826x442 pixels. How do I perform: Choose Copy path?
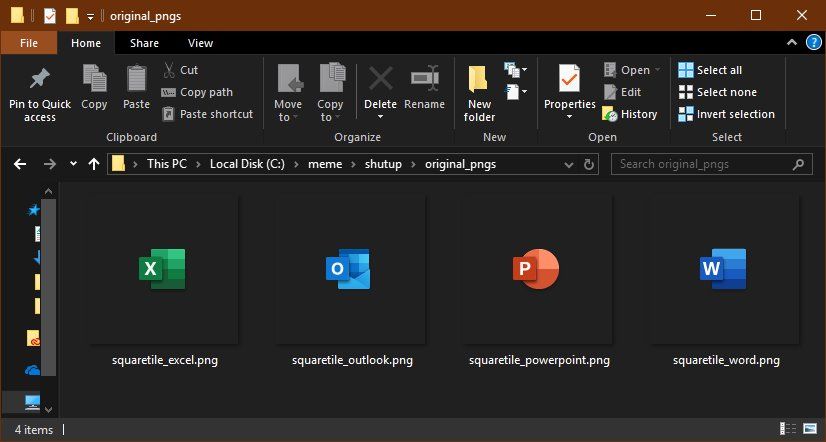pyautogui.click(x=197, y=92)
